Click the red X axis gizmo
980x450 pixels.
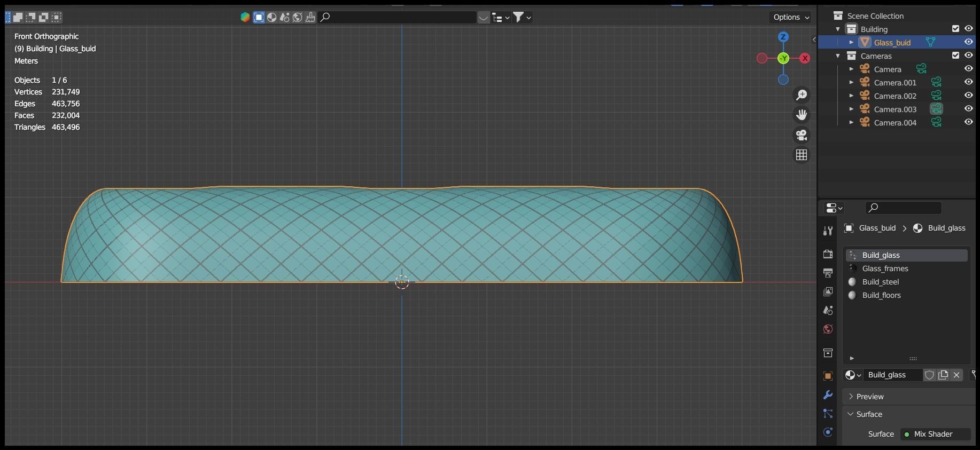805,58
